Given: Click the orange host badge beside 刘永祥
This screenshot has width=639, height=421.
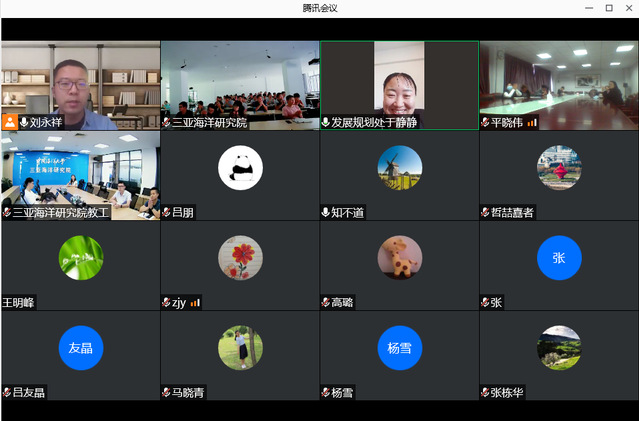Looking at the screenshot, I should pos(10,122).
